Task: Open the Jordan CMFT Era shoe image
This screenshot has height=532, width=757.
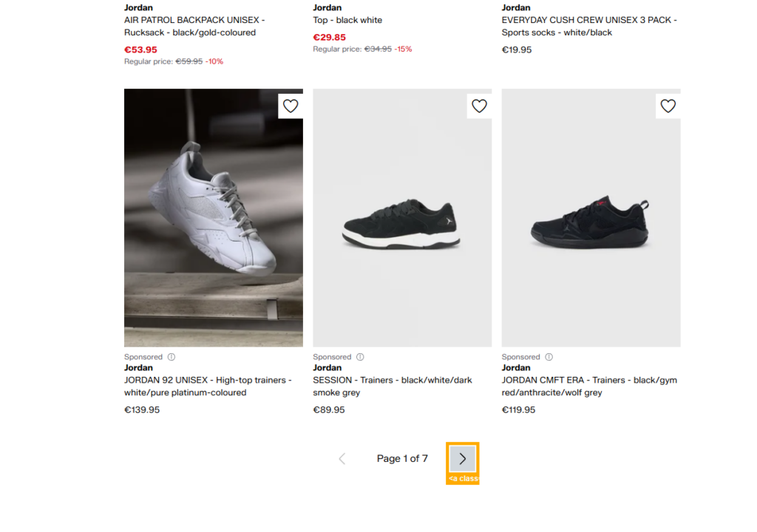Action: point(591,218)
